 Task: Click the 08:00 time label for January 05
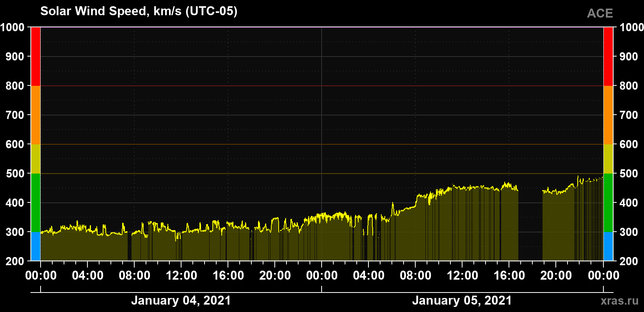(415, 276)
